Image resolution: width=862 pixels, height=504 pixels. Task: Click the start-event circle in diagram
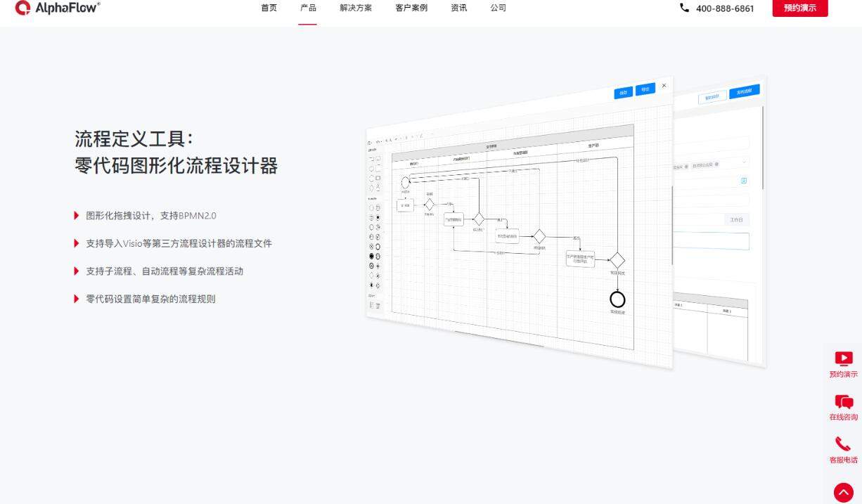pos(406,183)
